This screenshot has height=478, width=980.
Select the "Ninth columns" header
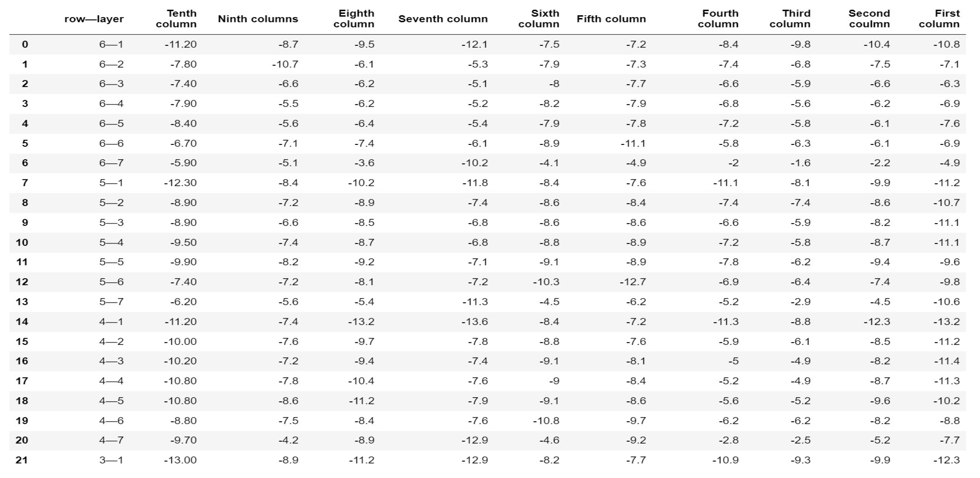point(258,19)
